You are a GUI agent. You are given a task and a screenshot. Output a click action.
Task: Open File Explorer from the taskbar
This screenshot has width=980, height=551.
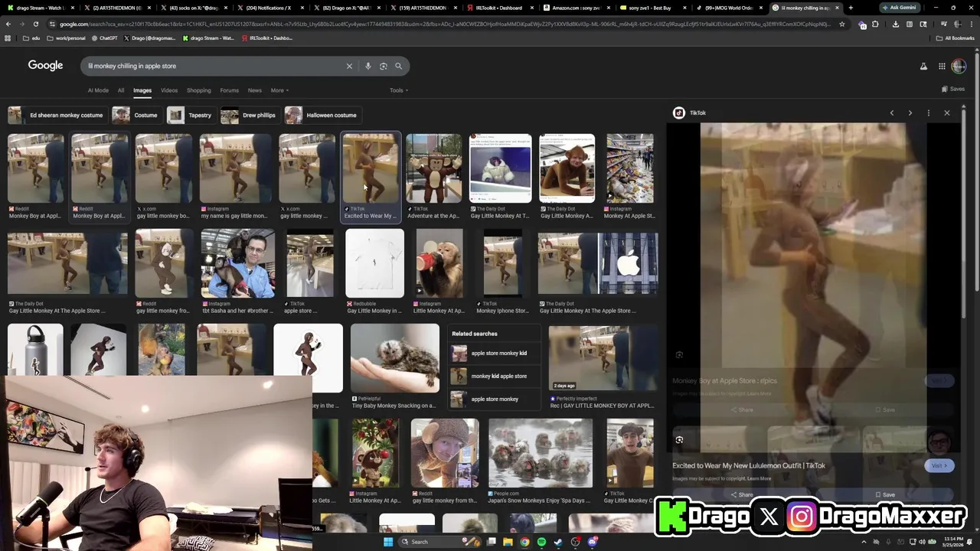point(508,542)
